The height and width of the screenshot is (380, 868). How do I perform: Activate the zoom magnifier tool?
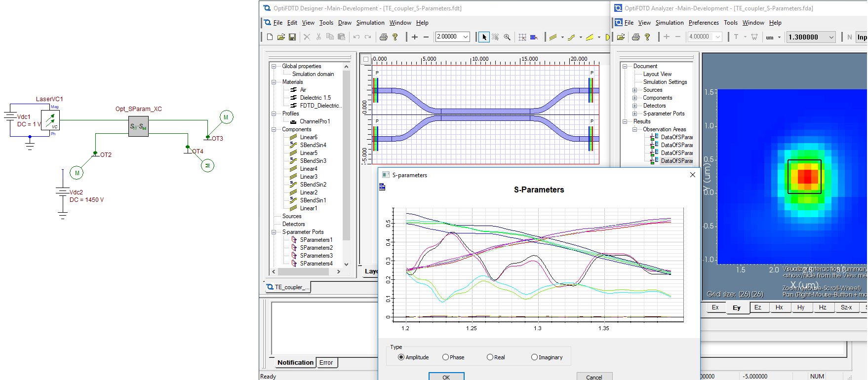click(507, 37)
